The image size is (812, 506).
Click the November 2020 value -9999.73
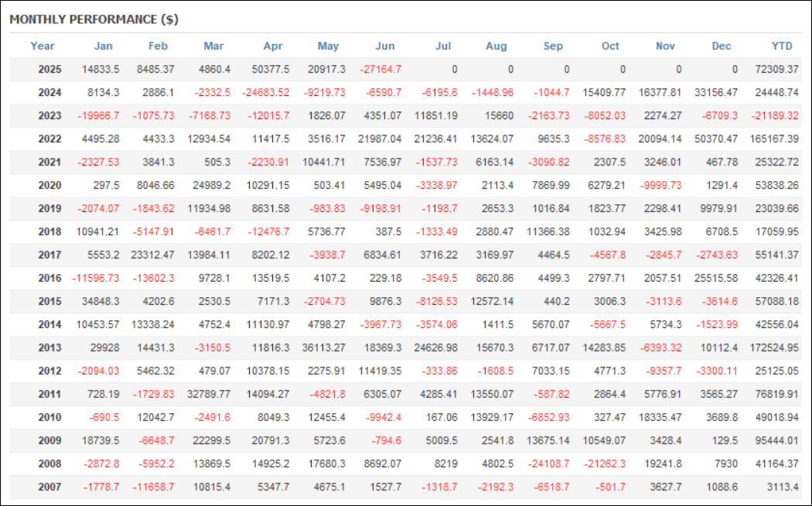[x=660, y=186]
